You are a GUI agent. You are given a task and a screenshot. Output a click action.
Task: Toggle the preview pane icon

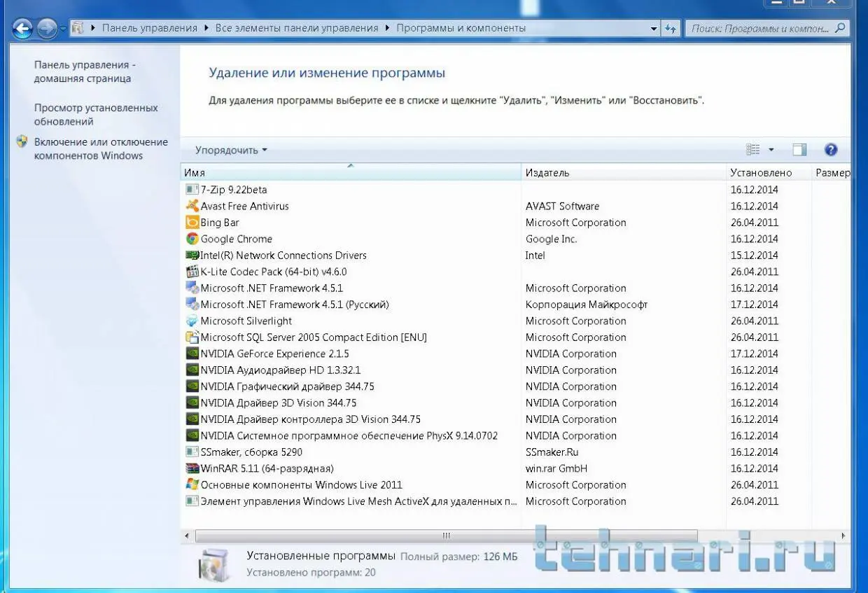click(799, 150)
